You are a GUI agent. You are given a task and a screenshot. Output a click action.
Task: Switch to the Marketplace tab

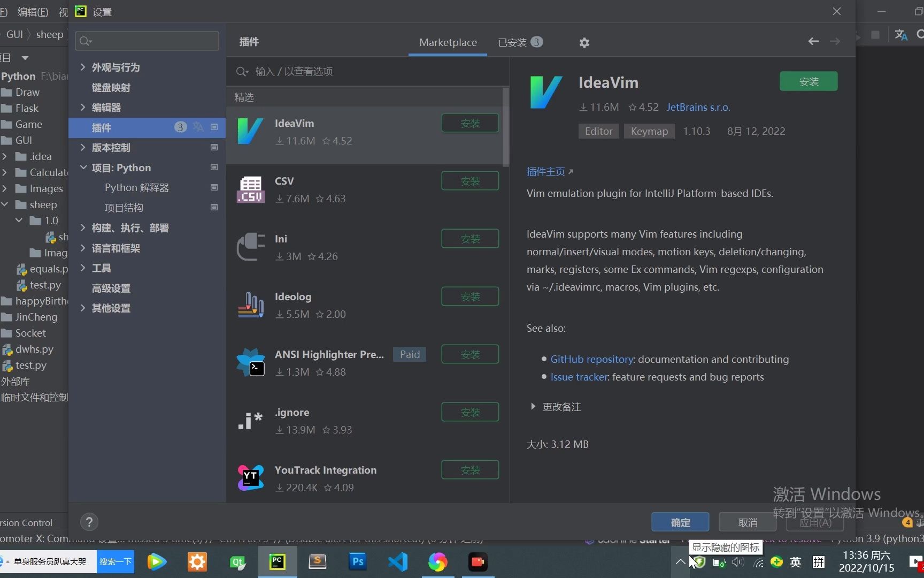click(x=448, y=42)
